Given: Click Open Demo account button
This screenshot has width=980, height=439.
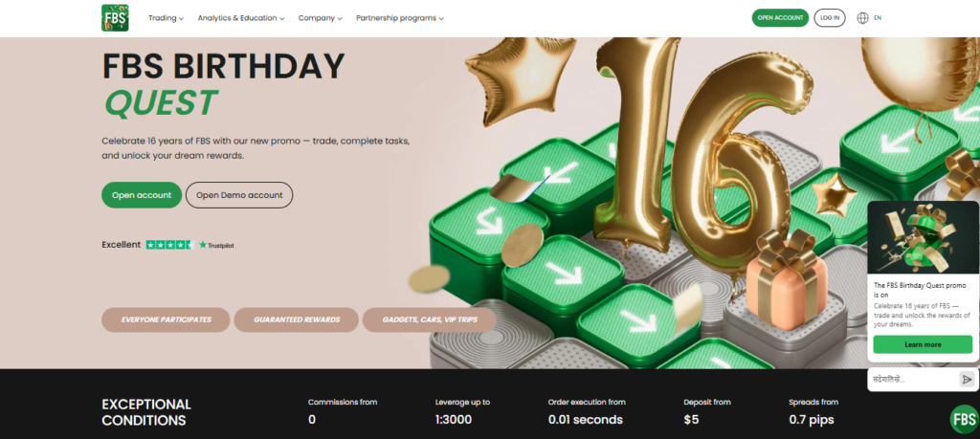Looking at the screenshot, I should pyautogui.click(x=239, y=195).
